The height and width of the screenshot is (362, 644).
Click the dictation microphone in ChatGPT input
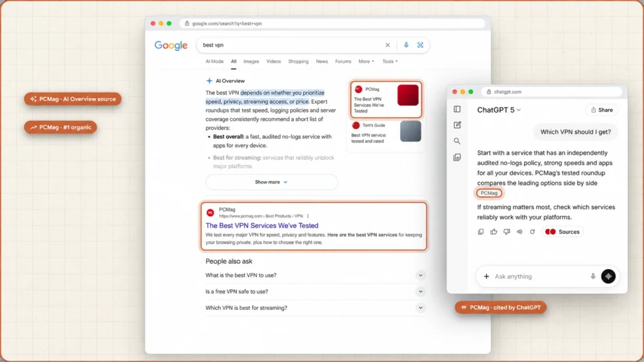(x=593, y=277)
